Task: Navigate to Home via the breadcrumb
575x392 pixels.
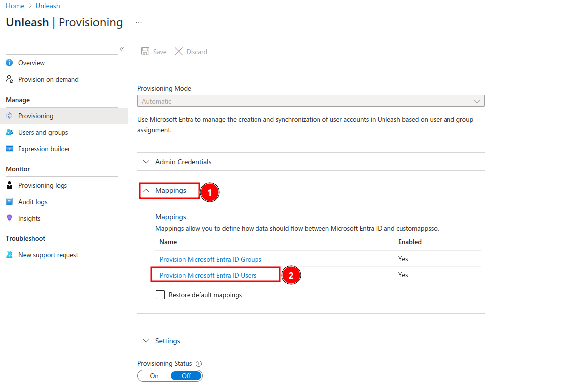Action: [15, 6]
